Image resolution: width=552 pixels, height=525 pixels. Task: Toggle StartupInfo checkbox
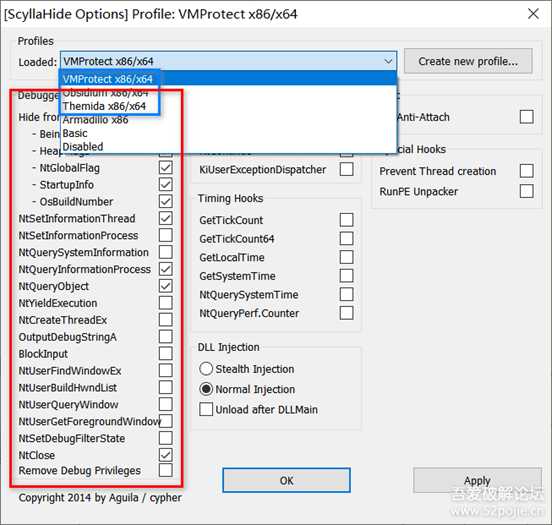tap(165, 185)
